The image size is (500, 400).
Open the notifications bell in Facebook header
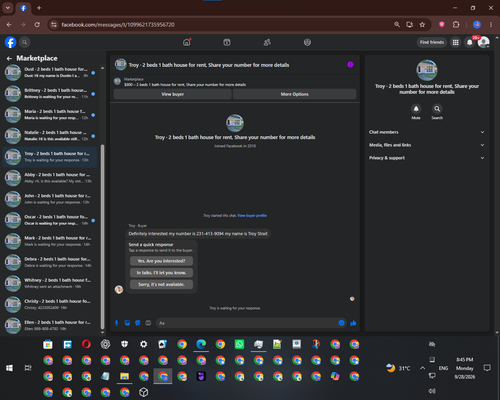tap(469, 42)
